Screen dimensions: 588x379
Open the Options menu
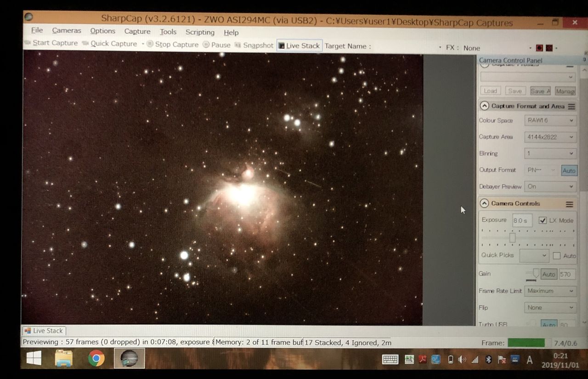pos(102,31)
